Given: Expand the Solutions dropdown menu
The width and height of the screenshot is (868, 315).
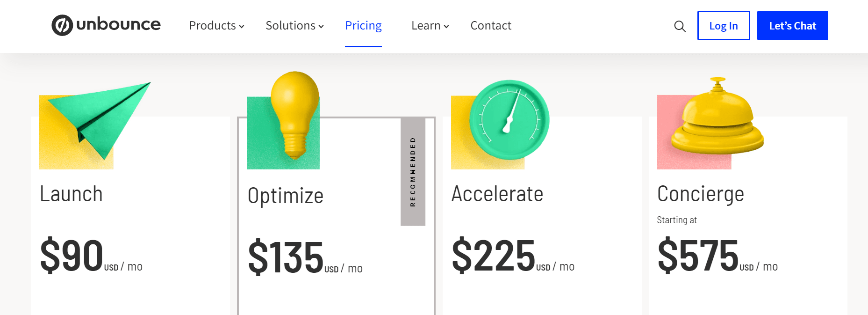Looking at the screenshot, I should (x=294, y=26).
